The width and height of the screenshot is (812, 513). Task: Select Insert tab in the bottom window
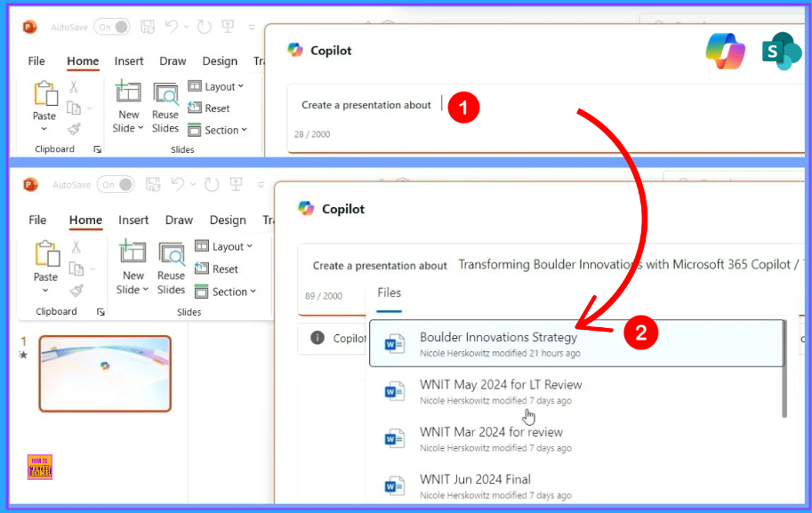click(133, 220)
